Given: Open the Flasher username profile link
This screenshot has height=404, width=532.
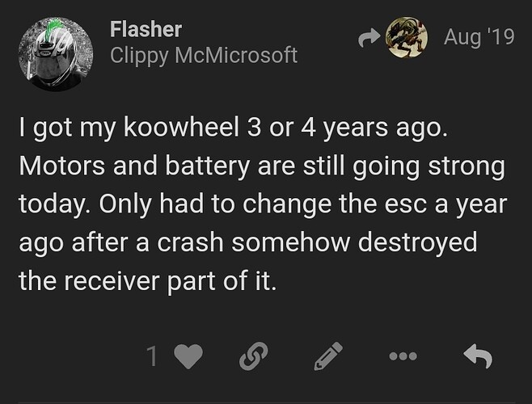Looking at the screenshot, I should point(146,29).
